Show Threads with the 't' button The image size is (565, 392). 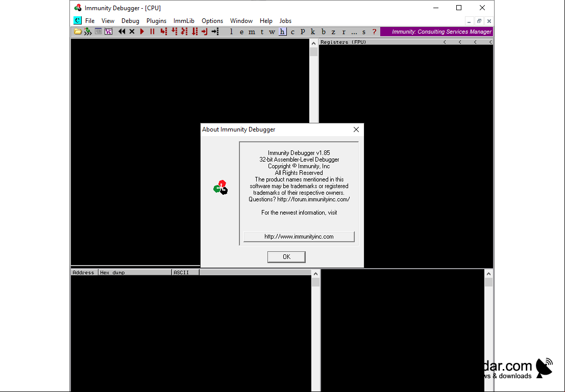[262, 32]
